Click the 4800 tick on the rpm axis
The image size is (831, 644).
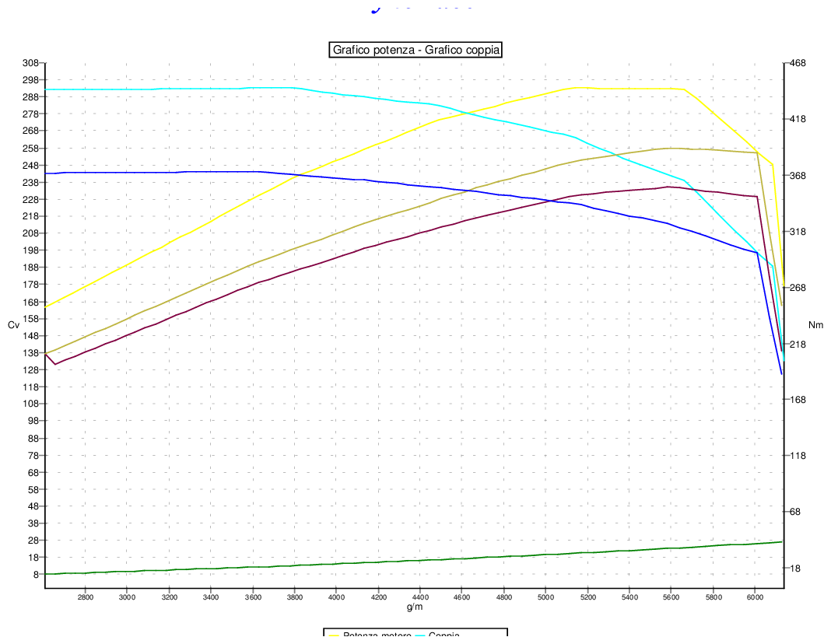point(504,597)
